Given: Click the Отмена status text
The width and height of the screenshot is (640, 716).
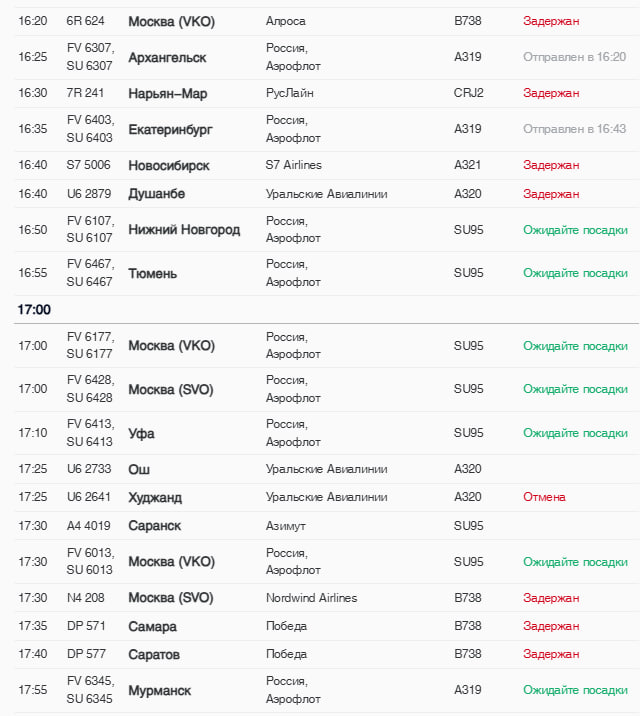Looking at the screenshot, I should (x=544, y=497).
